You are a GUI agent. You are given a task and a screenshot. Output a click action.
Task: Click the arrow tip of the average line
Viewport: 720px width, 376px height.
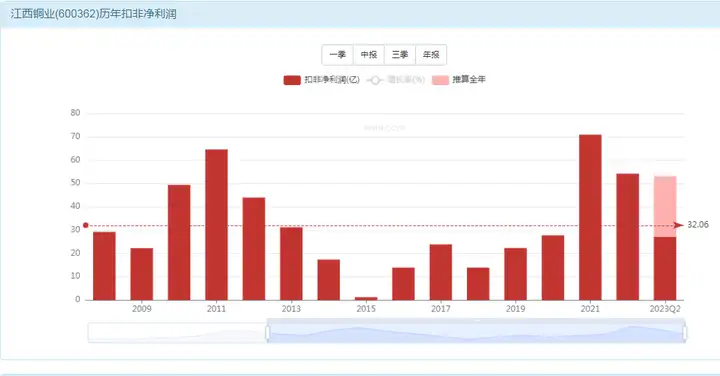[x=679, y=225]
